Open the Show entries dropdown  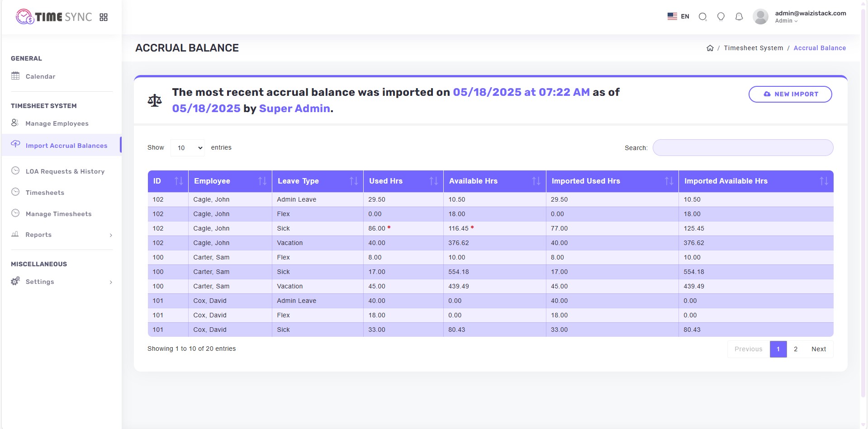pyautogui.click(x=187, y=147)
